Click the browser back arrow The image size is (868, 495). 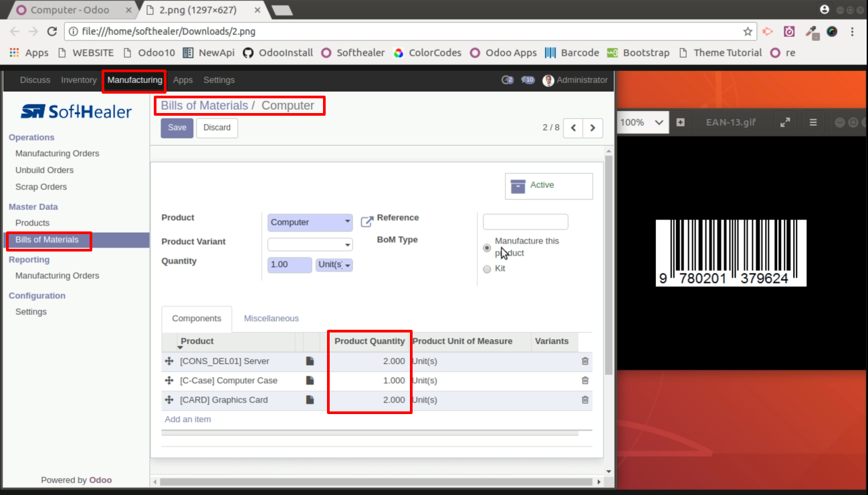(x=15, y=31)
